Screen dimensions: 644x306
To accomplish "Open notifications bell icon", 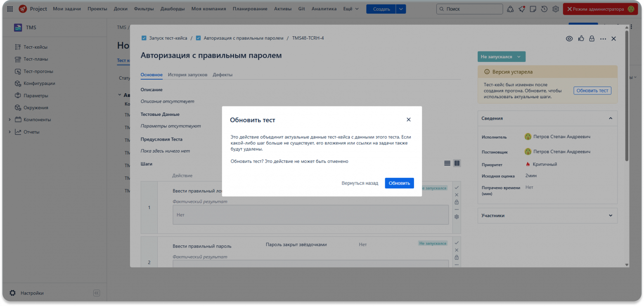I will click(522, 9).
